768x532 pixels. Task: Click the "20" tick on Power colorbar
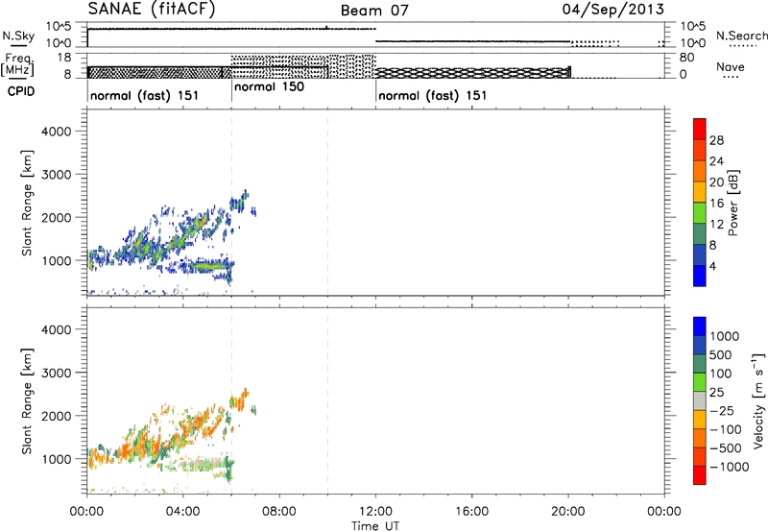click(716, 182)
